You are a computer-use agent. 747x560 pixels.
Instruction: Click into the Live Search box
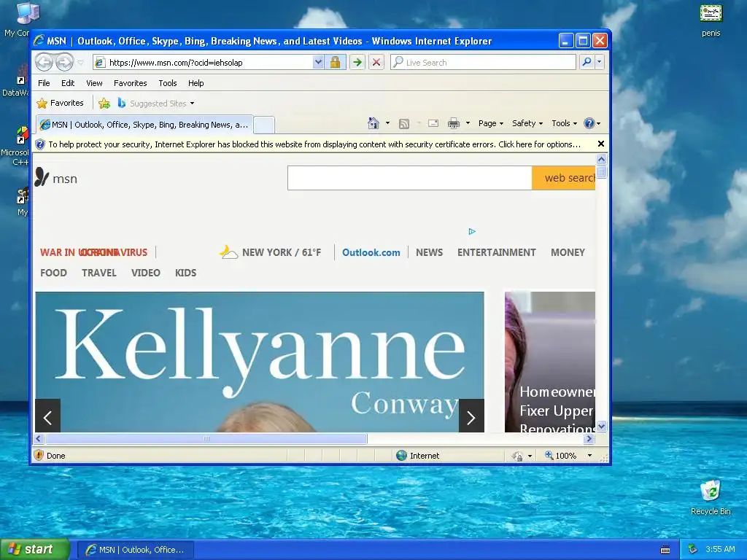(x=483, y=63)
